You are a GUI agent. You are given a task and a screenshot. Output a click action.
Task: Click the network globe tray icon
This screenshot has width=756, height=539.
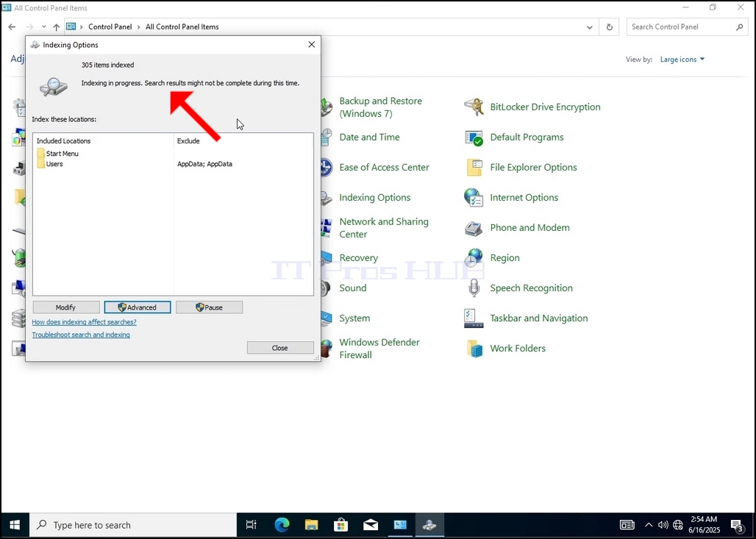[678, 525]
